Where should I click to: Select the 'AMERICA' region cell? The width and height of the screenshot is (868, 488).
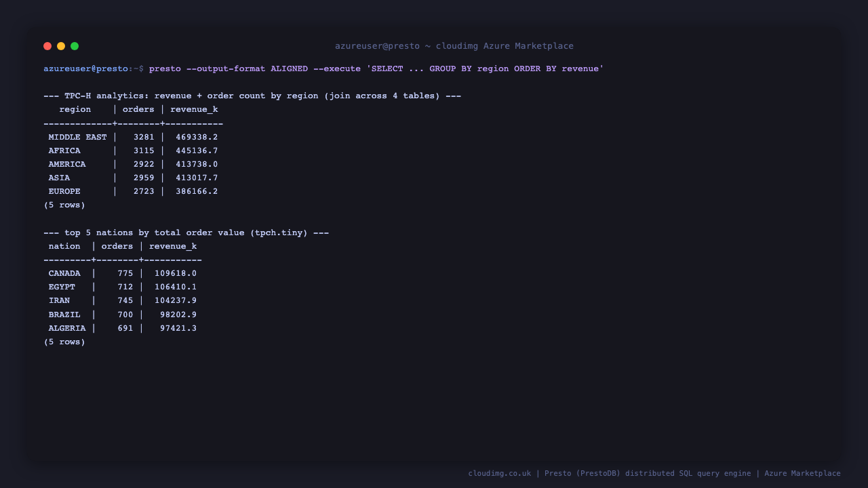click(67, 164)
